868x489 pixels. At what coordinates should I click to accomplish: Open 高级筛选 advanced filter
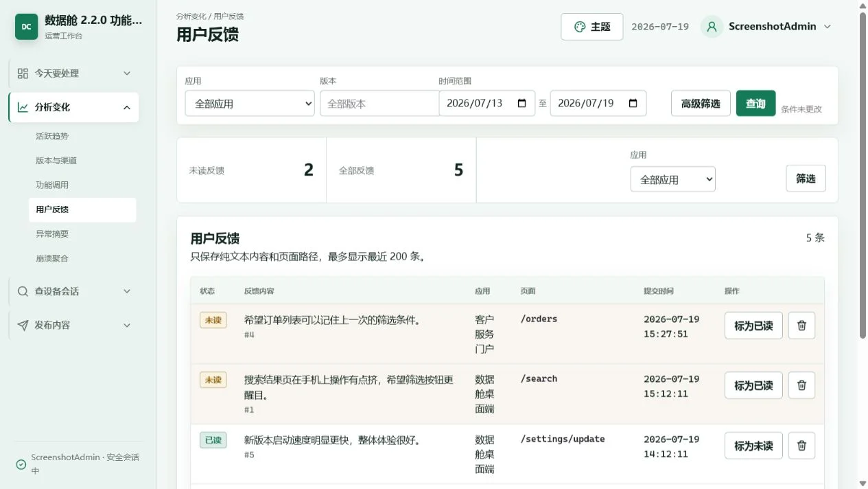click(x=701, y=103)
